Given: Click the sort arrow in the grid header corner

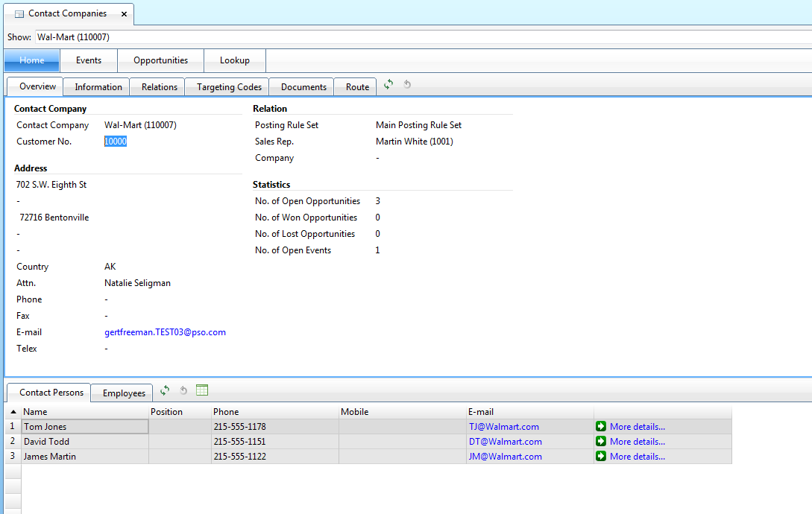Looking at the screenshot, I should (x=13, y=412).
